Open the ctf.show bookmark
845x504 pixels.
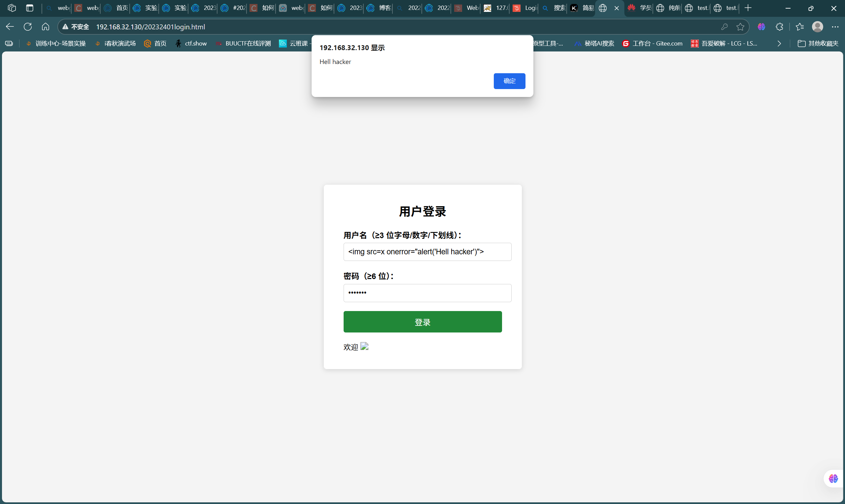191,44
